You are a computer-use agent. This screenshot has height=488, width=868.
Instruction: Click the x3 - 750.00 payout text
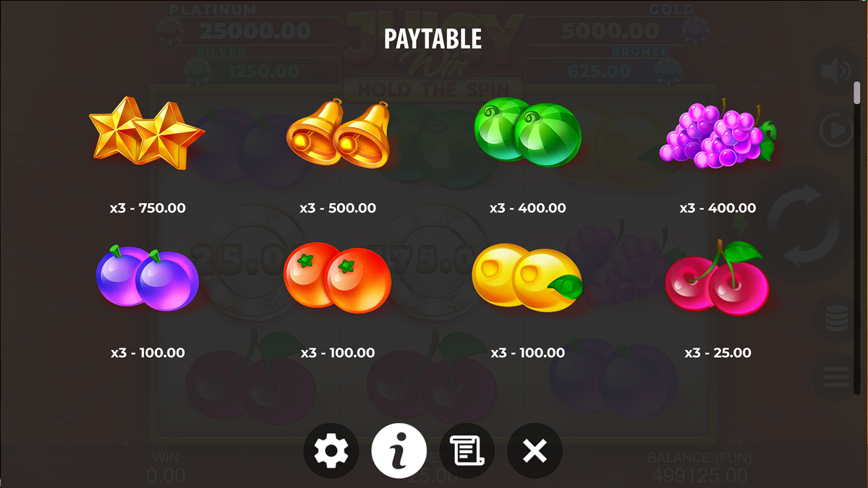click(148, 208)
